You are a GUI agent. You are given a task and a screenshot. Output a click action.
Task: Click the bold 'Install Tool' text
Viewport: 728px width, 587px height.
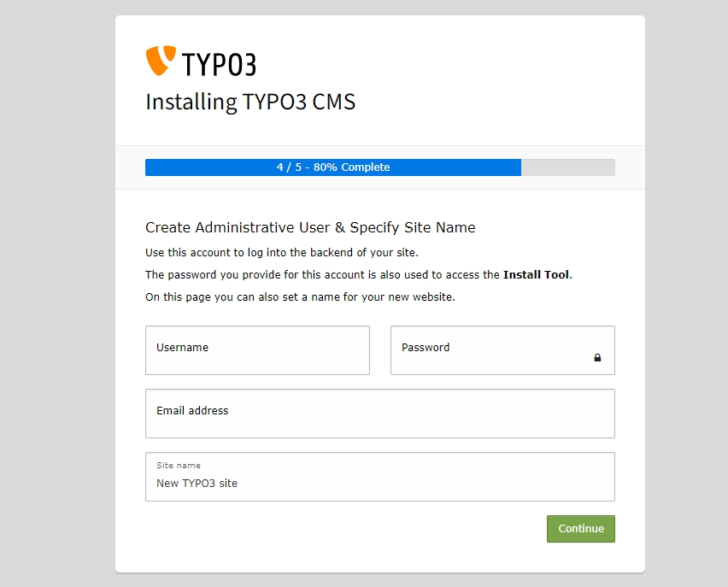click(536, 275)
